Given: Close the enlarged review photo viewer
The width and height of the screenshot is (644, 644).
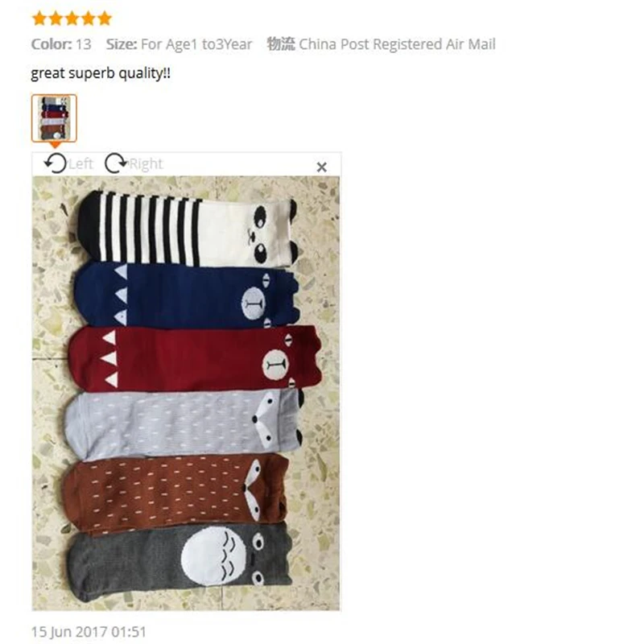Looking at the screenshot, I should click(321, 167).
